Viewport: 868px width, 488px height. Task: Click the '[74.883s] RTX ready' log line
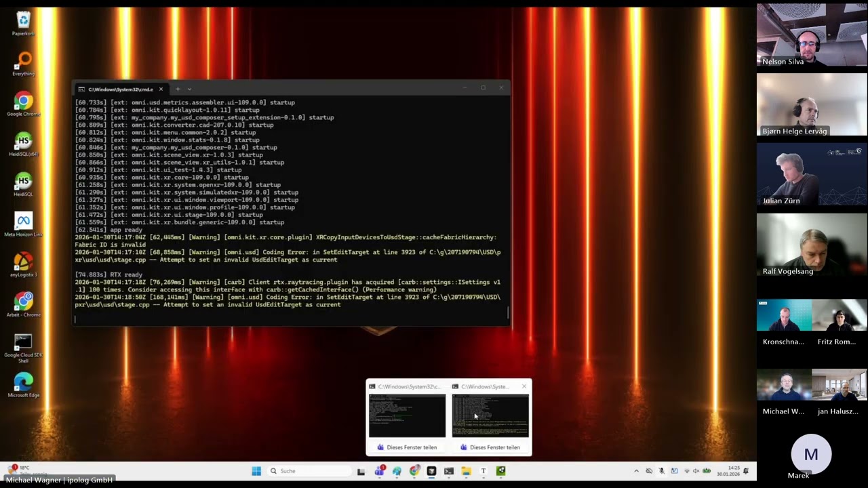point(108,274)
